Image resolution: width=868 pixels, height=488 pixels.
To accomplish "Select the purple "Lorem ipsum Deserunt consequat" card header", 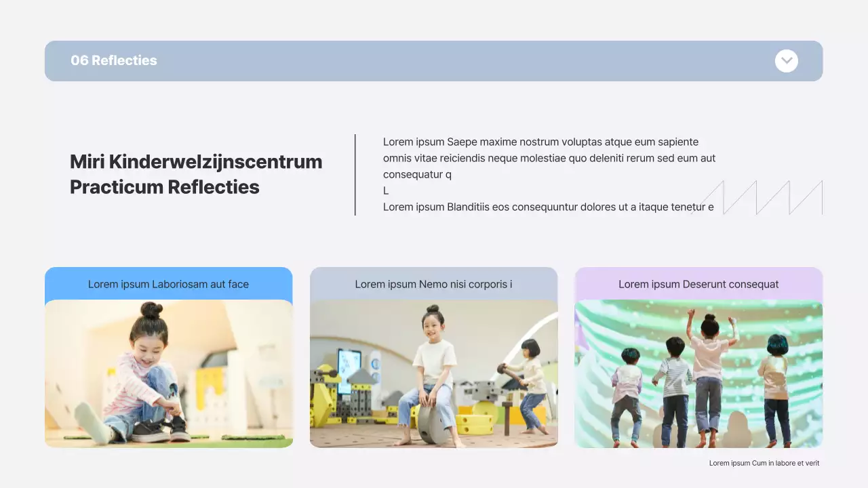I will (698, 284).
